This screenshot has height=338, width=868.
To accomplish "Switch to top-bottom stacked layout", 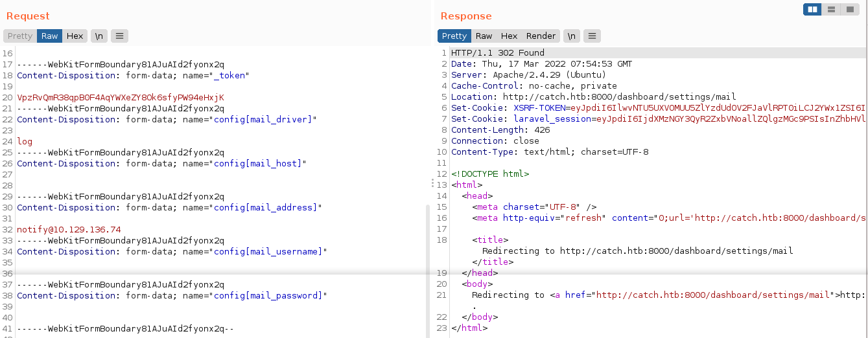I will (x=831, y=9).
